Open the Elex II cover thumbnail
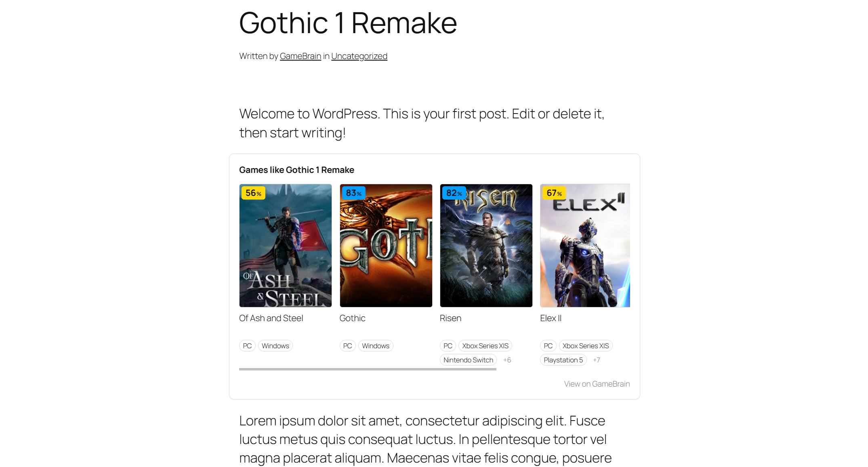Screen dimensions: 868x467 coord(585,246)
